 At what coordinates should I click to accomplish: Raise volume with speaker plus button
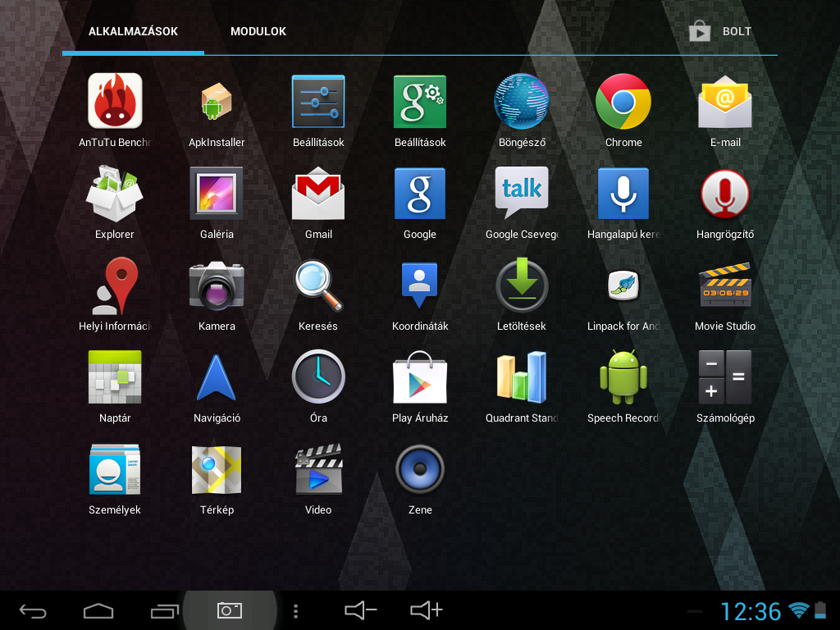click(427, 610)
